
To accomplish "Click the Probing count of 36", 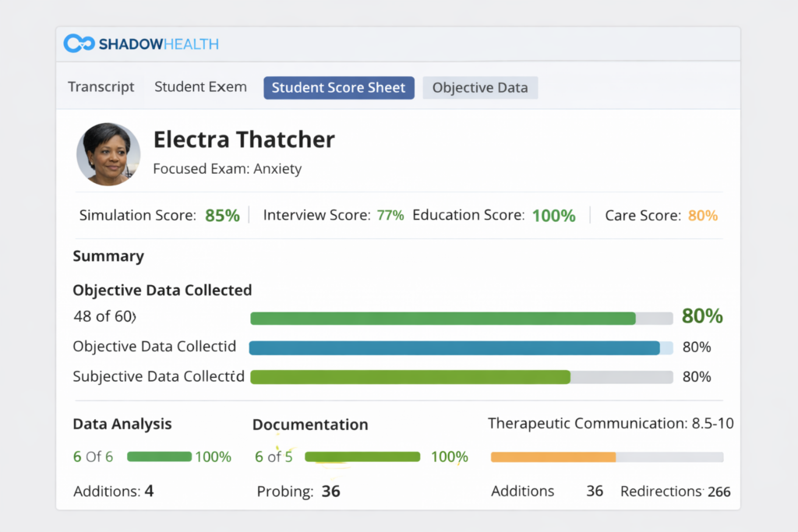I will point(330,491).
